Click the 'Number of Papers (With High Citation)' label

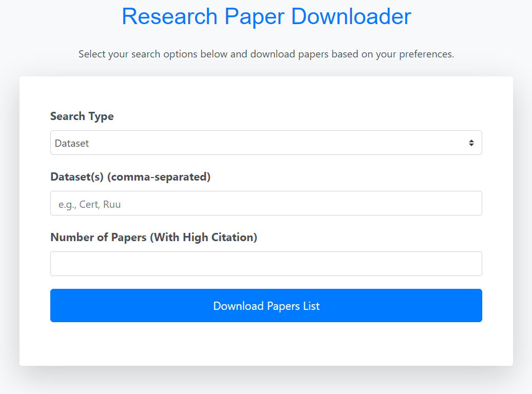[x=153, y=238]
